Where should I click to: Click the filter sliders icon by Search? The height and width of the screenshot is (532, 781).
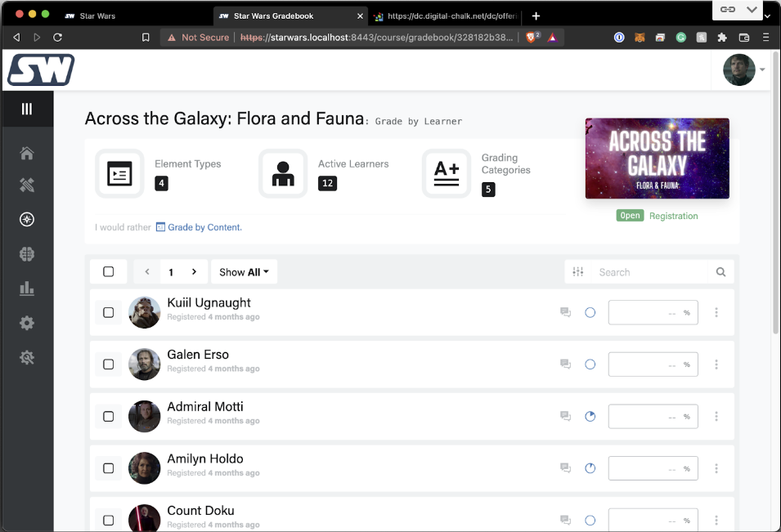[x=578, y=272]
